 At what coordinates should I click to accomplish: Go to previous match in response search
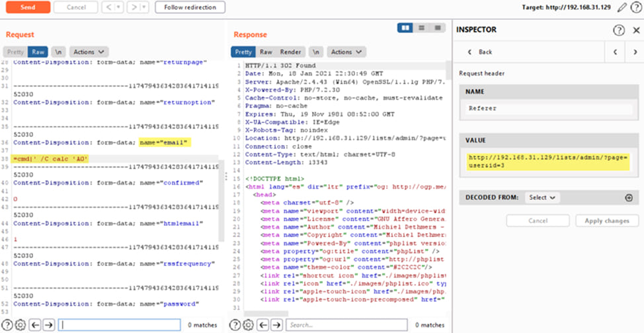(262, 325)
